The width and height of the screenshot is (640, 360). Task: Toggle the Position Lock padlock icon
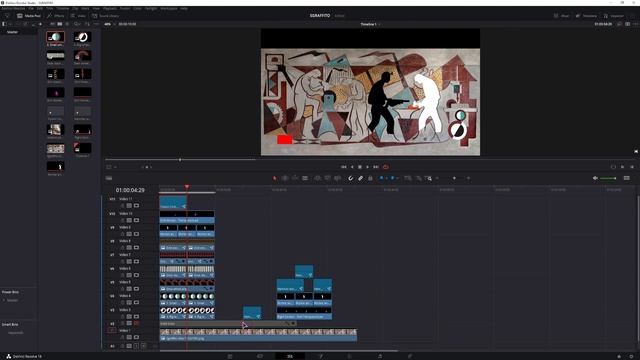point(370,178)
